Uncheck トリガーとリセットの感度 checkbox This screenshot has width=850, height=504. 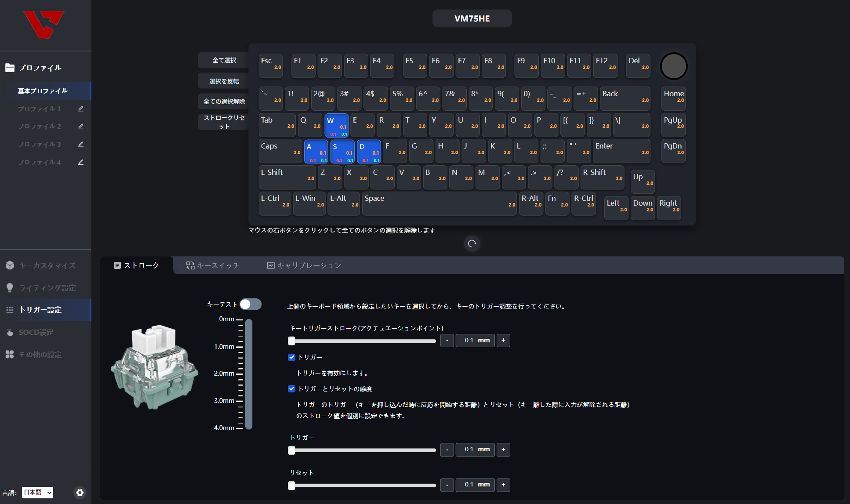[291, 389]
